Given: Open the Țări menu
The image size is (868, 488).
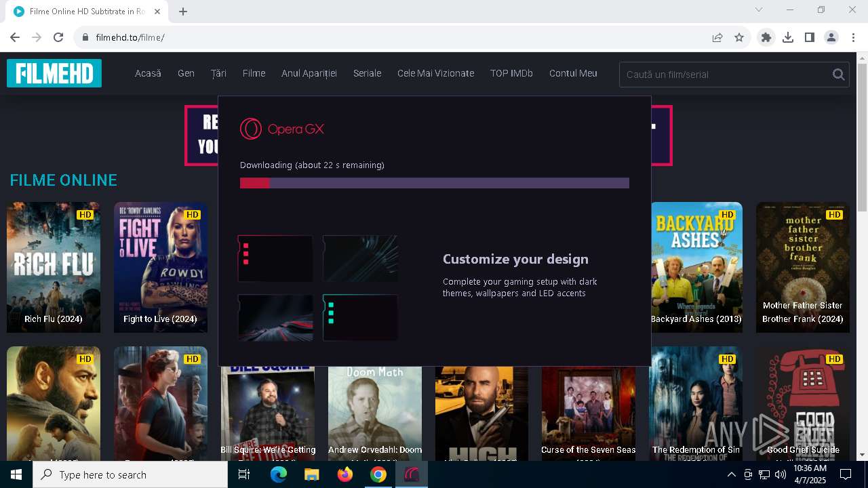Looking at the screenshot, I should click(218, 73).
